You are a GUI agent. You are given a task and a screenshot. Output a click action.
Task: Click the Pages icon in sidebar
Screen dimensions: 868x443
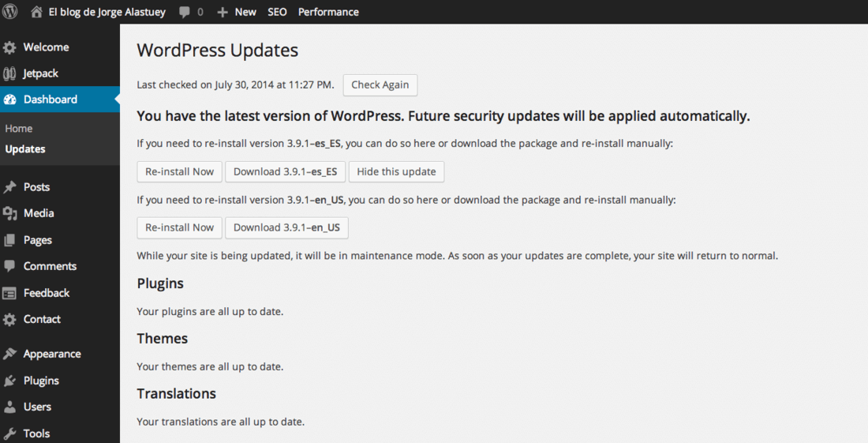point(9,240)
